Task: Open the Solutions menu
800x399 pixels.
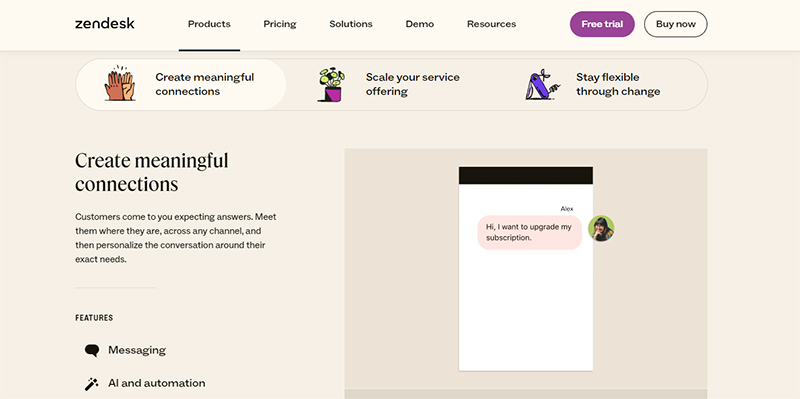Action: tap(351, 24)
